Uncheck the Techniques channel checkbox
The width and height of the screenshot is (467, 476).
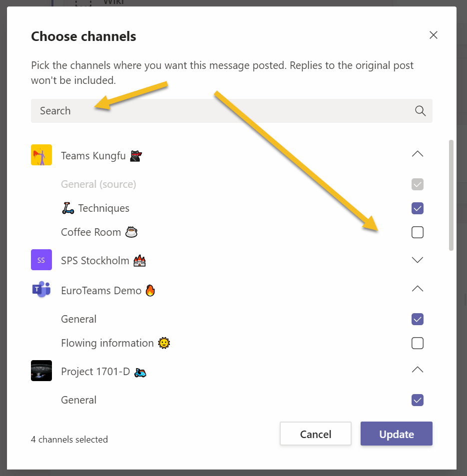point(418,208)
